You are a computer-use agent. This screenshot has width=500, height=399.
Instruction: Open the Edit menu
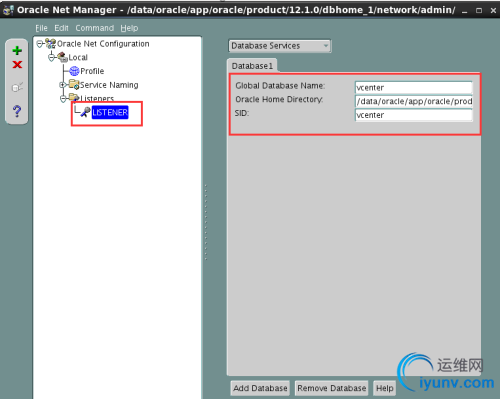[61, 28]
